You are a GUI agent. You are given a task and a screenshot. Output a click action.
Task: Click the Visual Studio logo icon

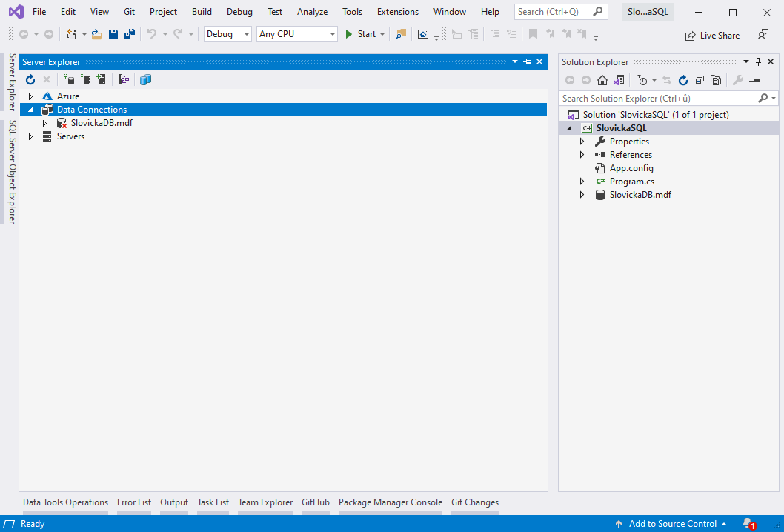point(16,12)
